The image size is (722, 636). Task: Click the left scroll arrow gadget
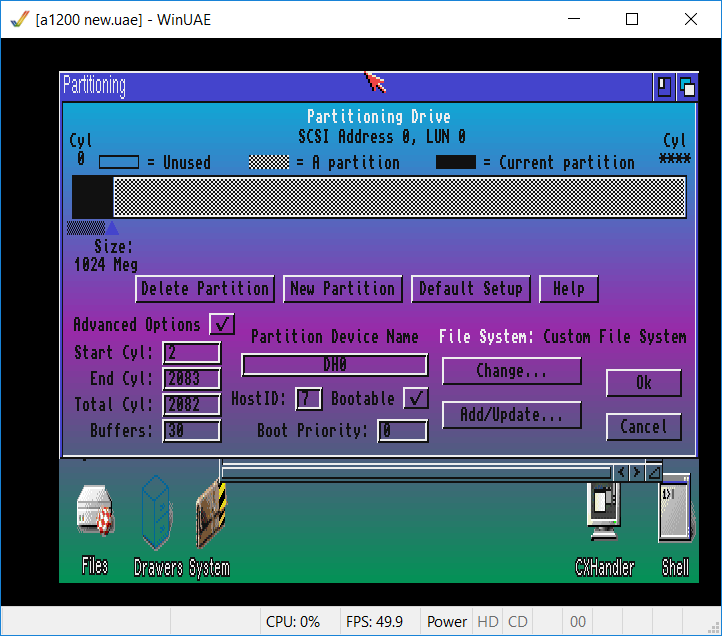(x=621, y=472)
